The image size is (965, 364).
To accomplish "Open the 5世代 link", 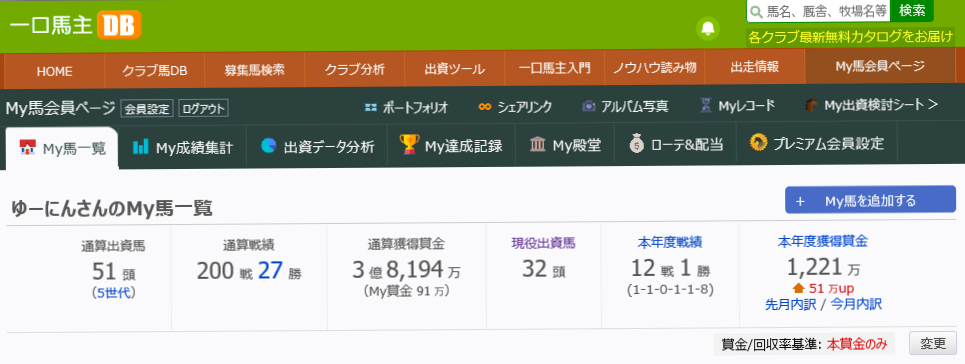I will coord(113,293).
